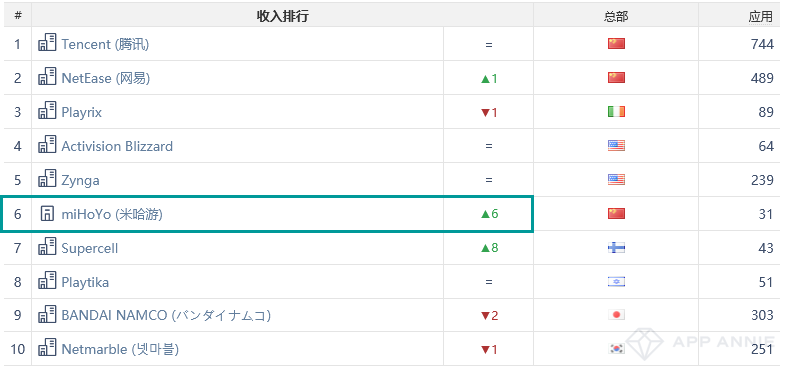The width and height of the screenshot is (788, 369).
Task: Open the BANDAI NAMCO publisher link
Action: tap(166, 315)
